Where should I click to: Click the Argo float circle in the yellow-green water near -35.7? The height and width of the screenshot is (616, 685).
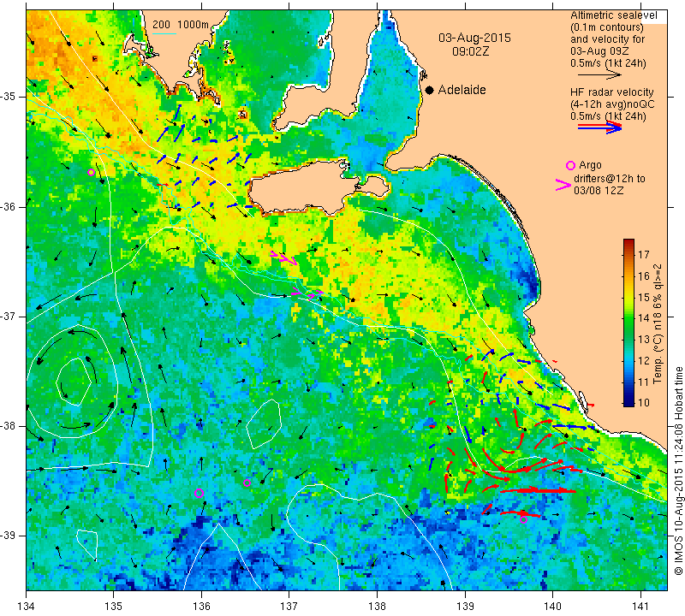click(91, 173)
